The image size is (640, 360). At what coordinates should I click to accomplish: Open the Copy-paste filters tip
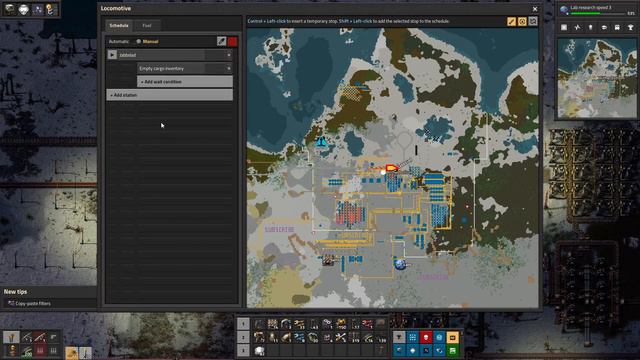coord(49,303)
